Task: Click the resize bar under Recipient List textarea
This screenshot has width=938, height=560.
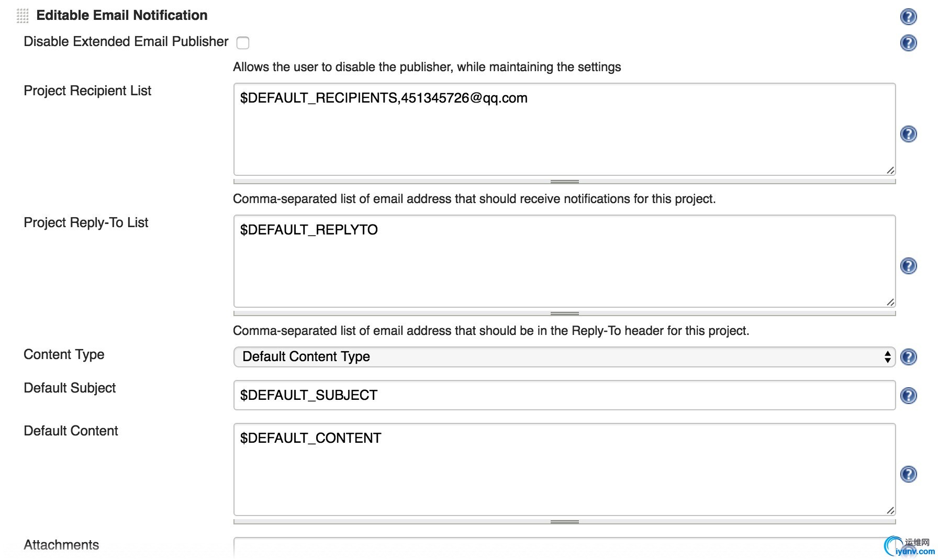Action: 564,182
